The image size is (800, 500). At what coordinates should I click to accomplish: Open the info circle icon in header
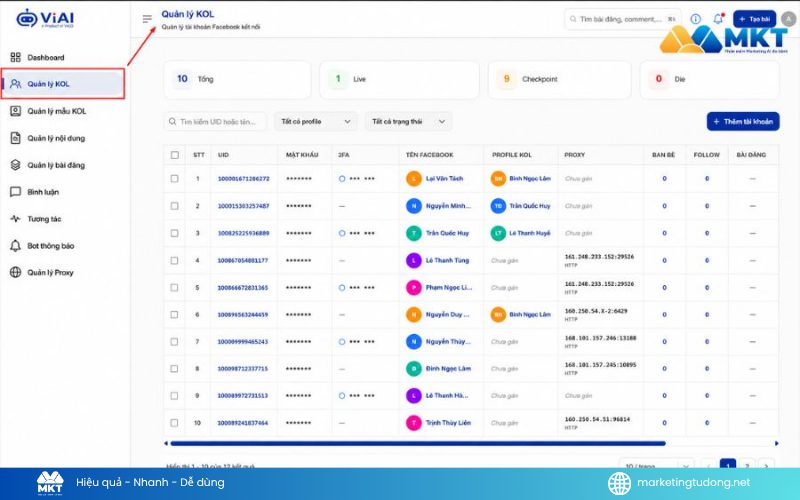(x=695, y=19)
